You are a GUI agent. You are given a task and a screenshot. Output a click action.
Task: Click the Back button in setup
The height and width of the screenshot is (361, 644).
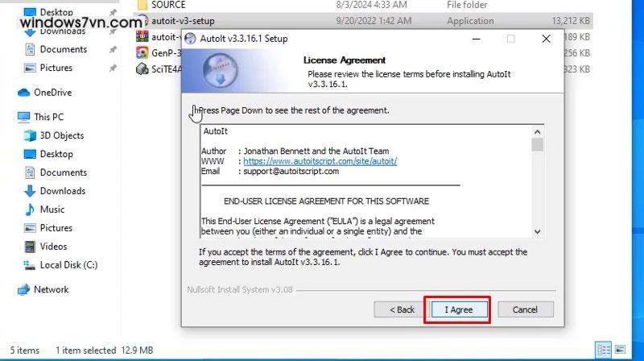(401, 309)
